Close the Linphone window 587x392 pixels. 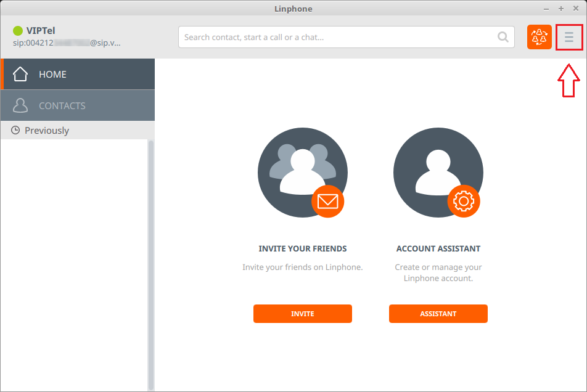pos(576,9)
